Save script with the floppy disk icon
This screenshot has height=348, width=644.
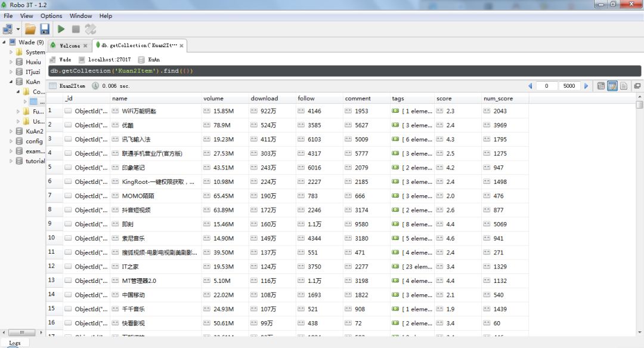pyautogui.click(x=44, y=29)
